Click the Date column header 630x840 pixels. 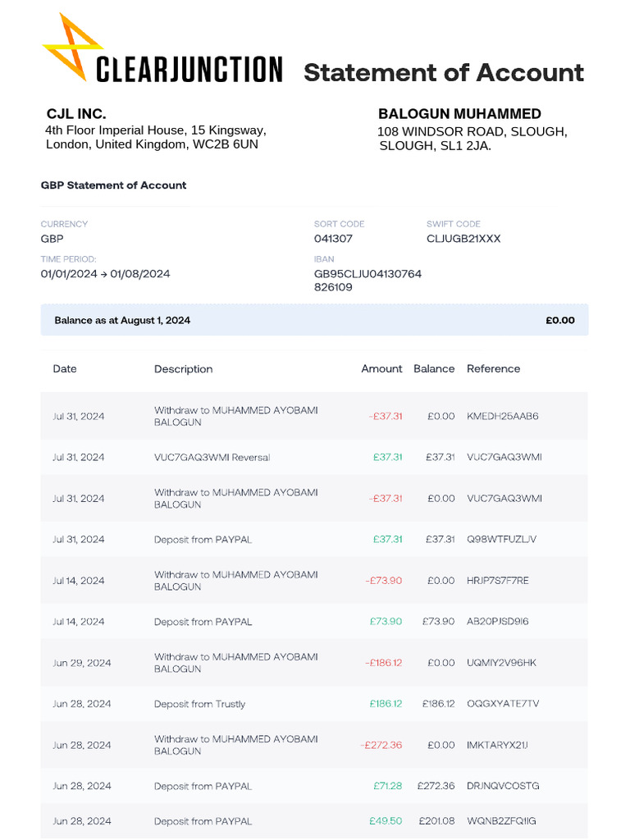(65, 368)
